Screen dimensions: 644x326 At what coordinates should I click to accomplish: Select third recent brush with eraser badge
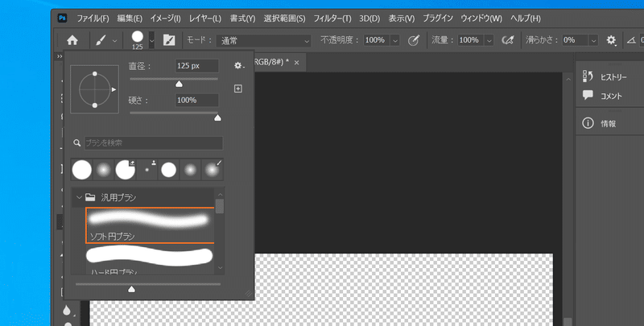point(126,170)
